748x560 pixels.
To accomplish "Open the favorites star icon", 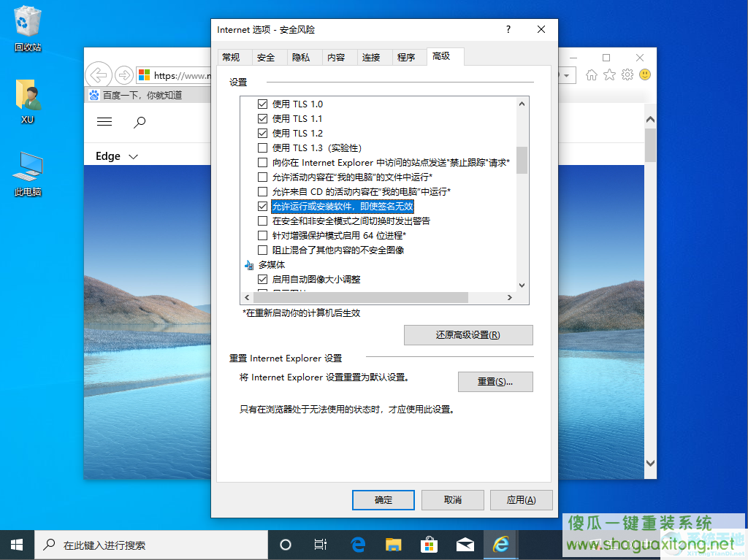I will [x=609, y=75].
